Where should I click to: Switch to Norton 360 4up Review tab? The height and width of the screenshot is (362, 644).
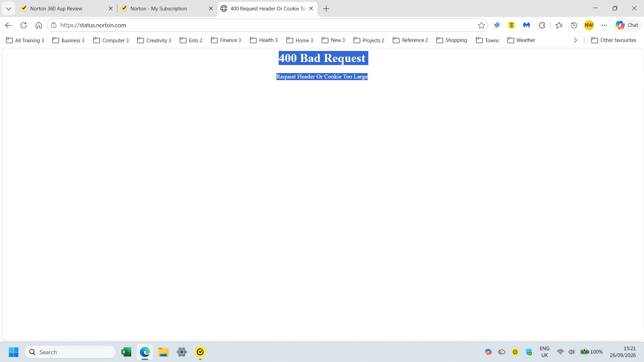tap(66, 9)
